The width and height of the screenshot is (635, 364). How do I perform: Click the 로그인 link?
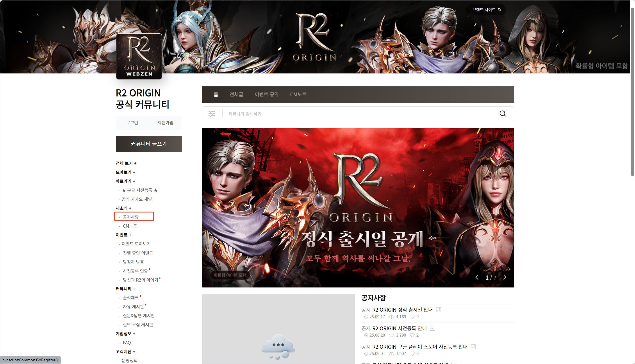coord(132,123)
